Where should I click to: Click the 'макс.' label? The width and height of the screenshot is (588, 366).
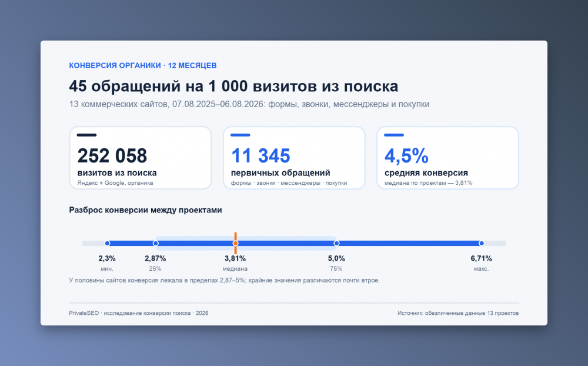click(481, 269)
